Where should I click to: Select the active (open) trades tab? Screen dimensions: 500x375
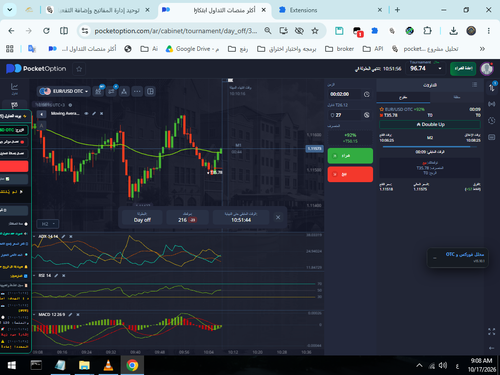(403, 97)
